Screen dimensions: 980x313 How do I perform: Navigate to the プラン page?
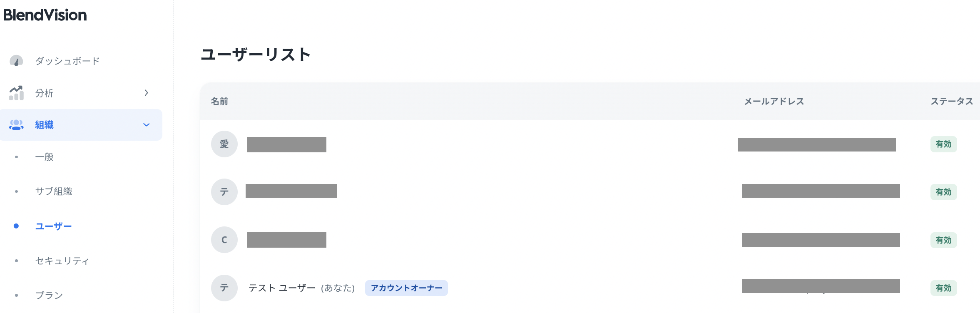[x=49, y=296]
